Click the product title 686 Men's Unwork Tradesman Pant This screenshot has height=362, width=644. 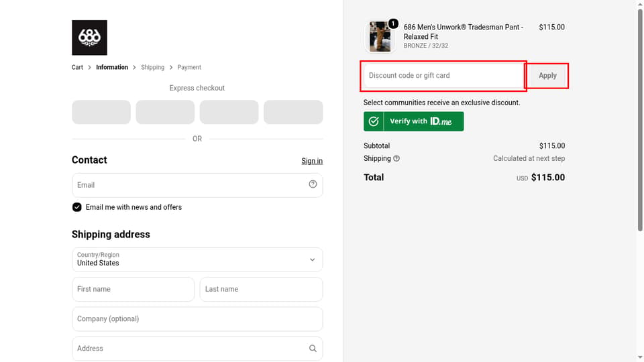click(x=464, y=32)
